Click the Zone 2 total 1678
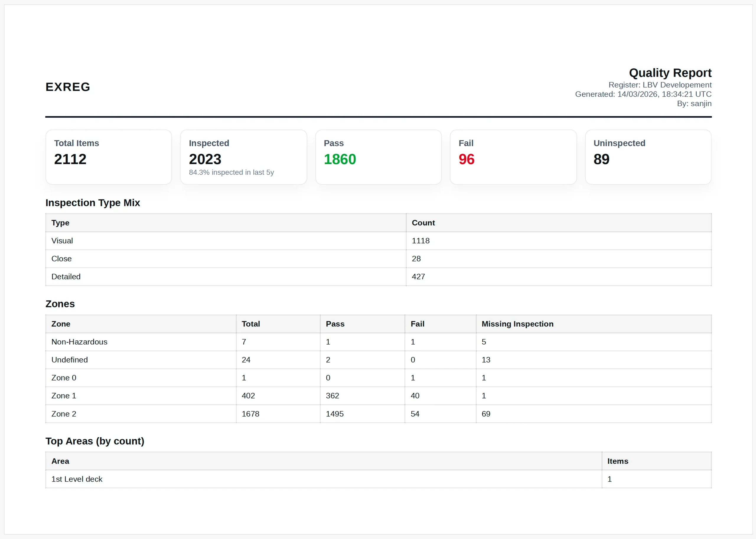Viewport: 756px width, 539px height. (x=250, y=414)
